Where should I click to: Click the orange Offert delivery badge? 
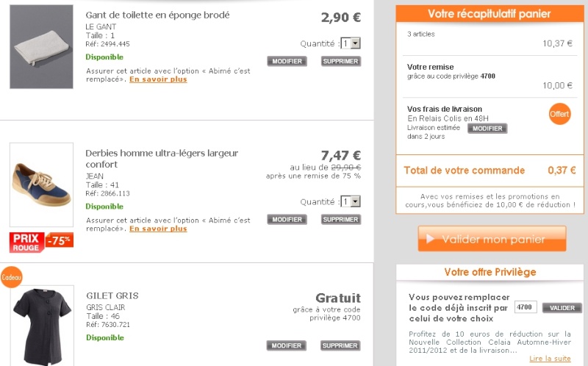click(x=559, y=114)
